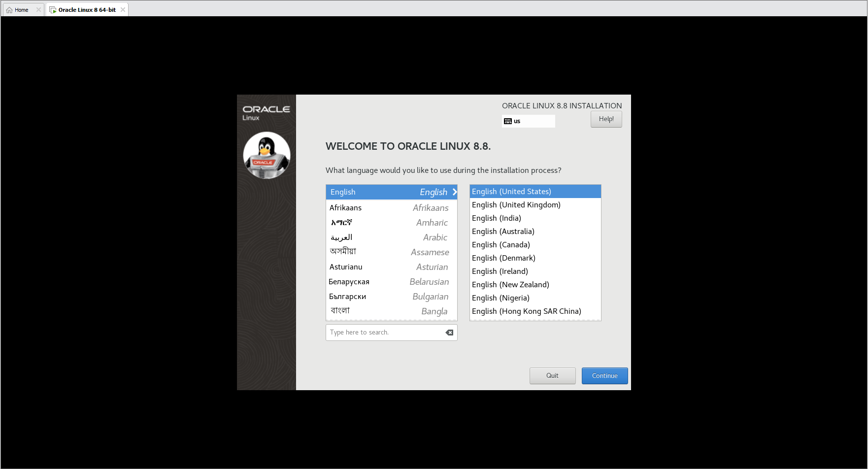This screenshot has height=469, width=868.
Task: Close the Oracle Linux 8 64-bit tab
Action: (x=123, y=10)
